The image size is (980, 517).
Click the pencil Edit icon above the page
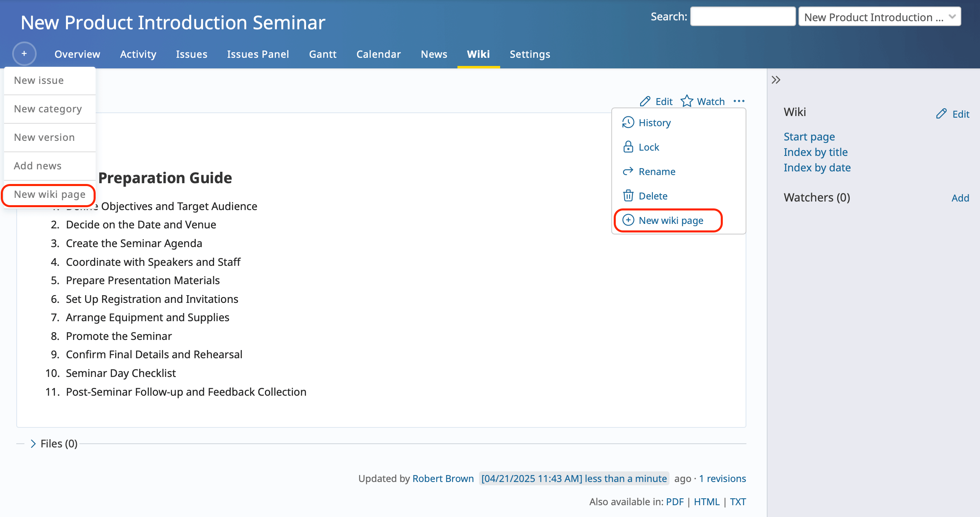[645, 101]
